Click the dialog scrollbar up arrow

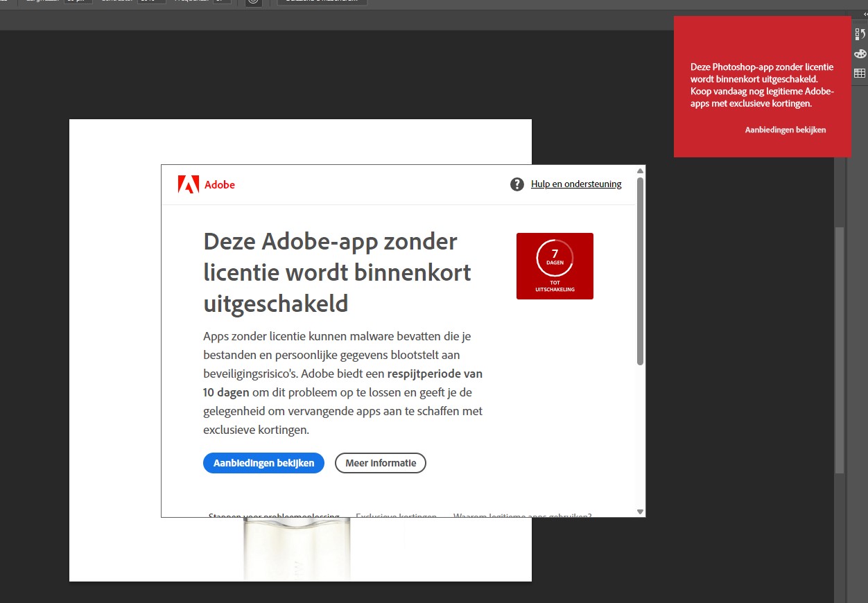tap(641, 171)
